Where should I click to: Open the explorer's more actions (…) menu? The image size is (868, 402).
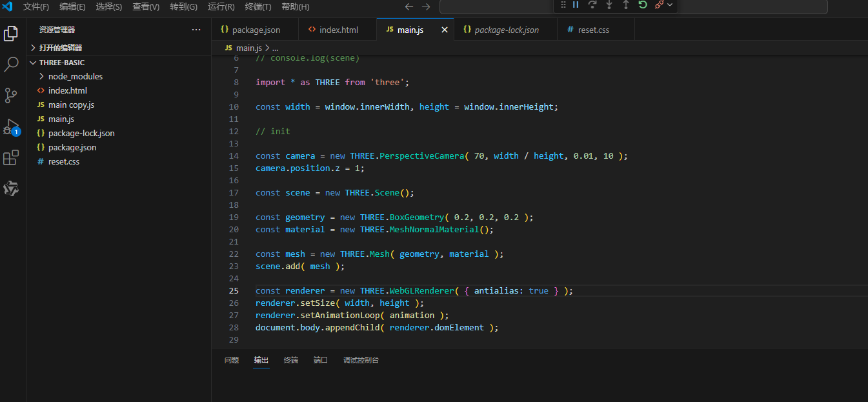[196, 30]
